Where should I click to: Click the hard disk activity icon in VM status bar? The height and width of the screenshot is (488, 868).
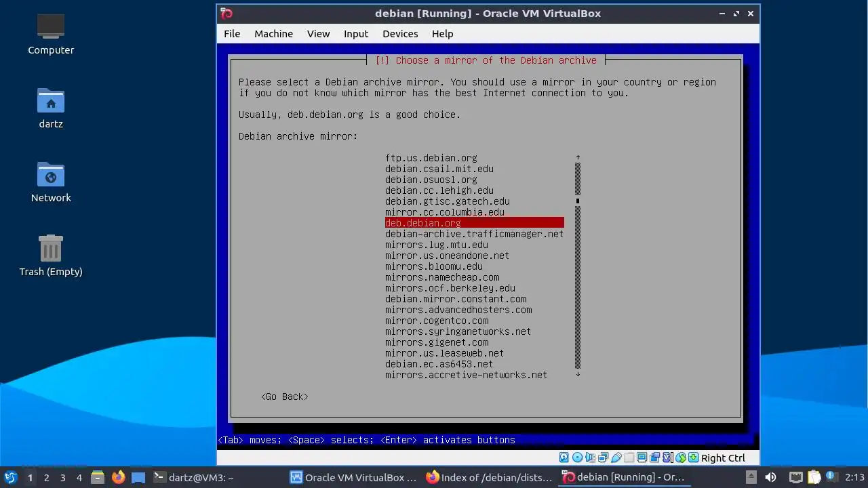[x=564, y=458]
